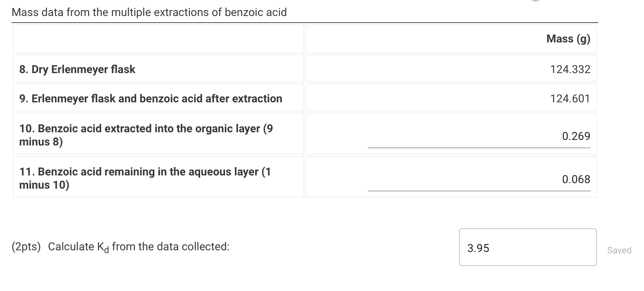Viewport: 644px width, 291px height.
Task: Click the empty header cell of the table
Action: pos(159,39)
